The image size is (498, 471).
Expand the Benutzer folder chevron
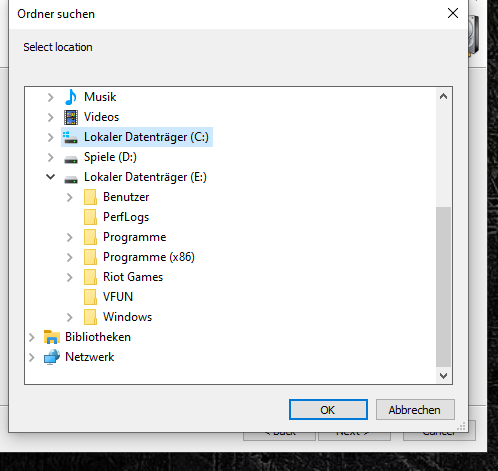[x=69, y=197]
